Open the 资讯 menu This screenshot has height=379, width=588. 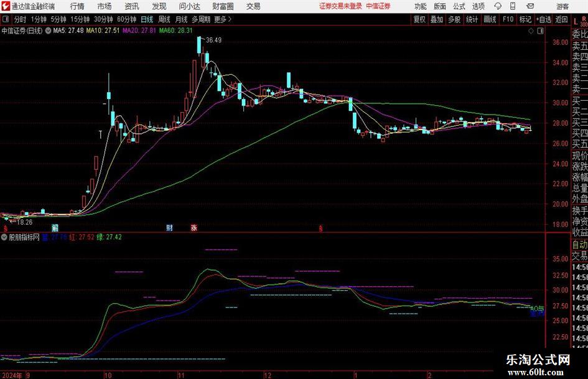pyautogui.click(x=132, y=6)
